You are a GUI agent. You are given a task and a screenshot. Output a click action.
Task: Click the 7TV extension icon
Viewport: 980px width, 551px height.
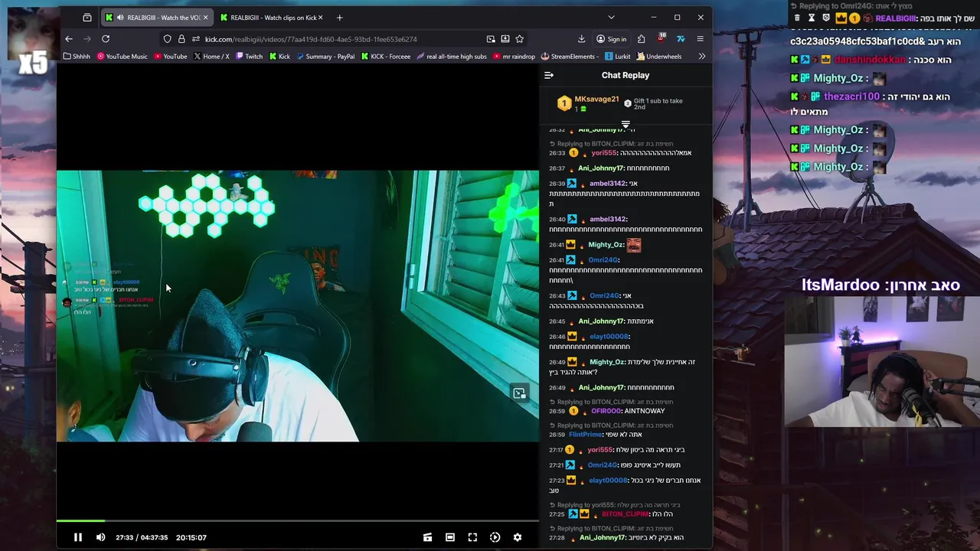tap(681, 39)
